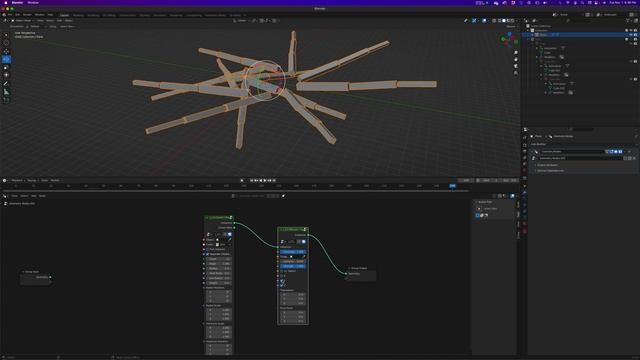Image resolution: width=640 pixels, height=360 pixels.
Task: Click the first blue highlighted field in middle node
Action: point(293,252)
